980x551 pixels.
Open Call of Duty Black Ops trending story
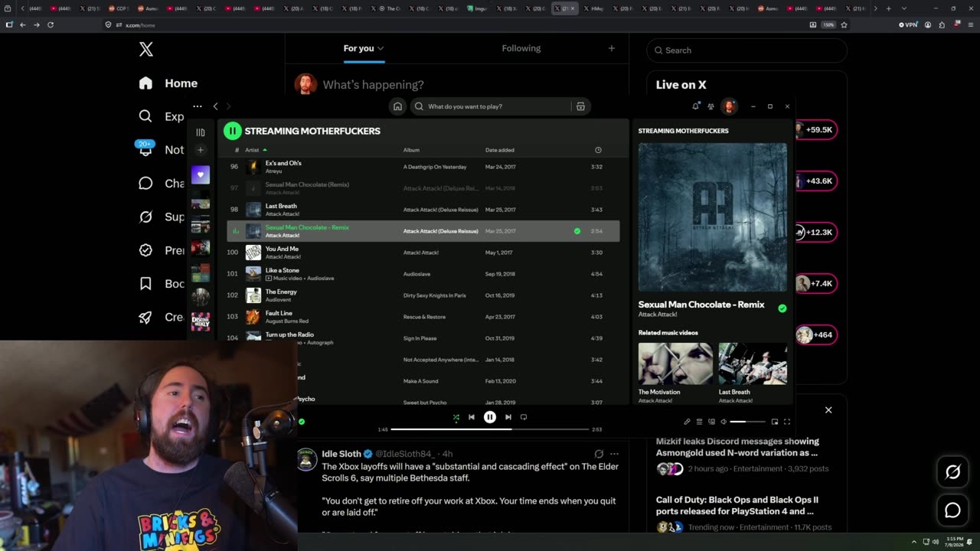coord(737,505)
